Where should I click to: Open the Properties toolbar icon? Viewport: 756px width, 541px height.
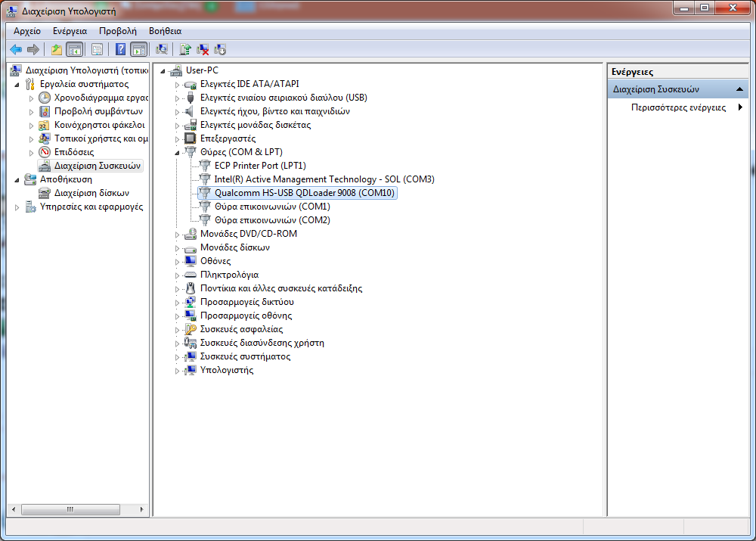(x=97, y=49)
